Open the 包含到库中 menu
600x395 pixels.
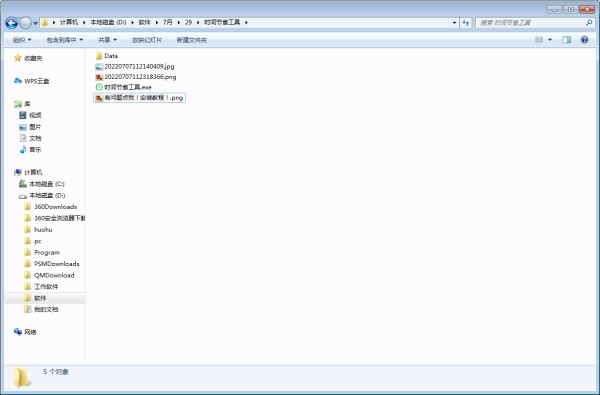click(x=65, y=40)
